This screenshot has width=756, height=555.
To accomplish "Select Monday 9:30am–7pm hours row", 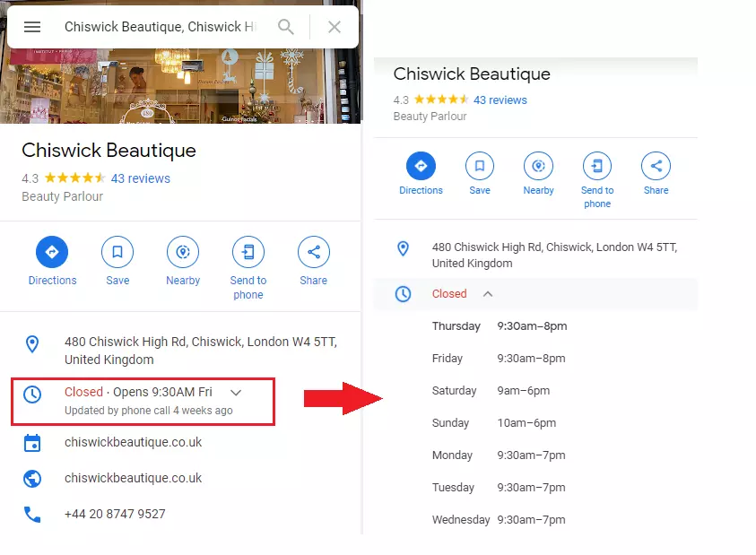I will pos(499,455).
